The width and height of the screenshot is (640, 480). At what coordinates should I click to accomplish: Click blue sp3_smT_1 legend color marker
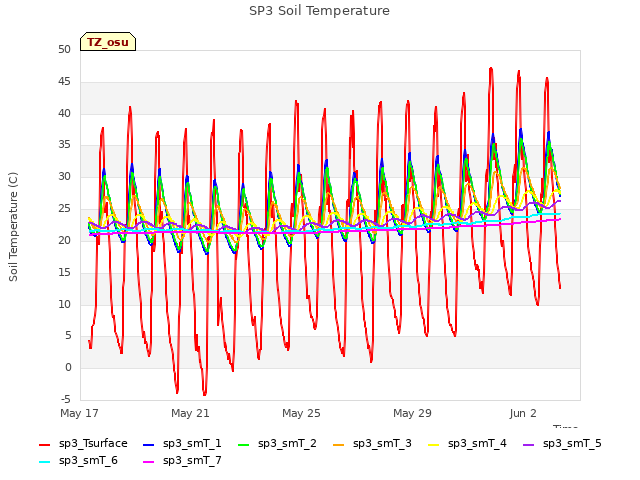[149, 444]
